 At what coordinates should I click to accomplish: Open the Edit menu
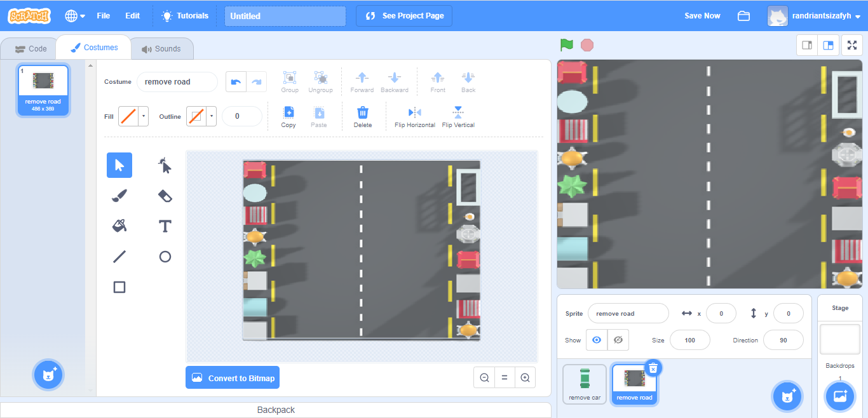click(x=133, y=16)
